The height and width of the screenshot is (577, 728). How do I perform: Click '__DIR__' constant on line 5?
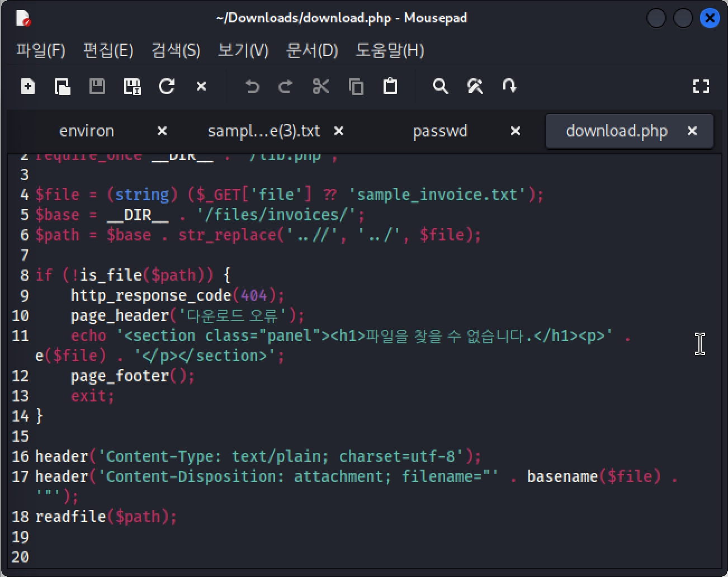[x=138, y=215]
